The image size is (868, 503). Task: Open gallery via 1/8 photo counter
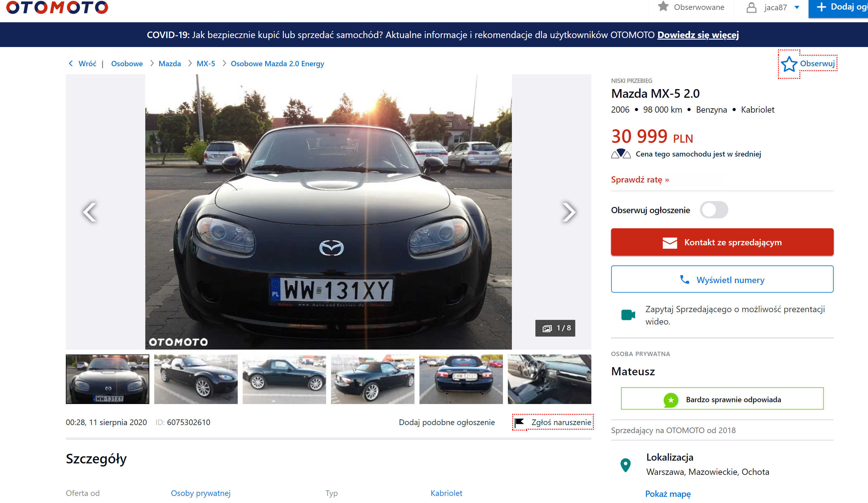click(x=555, y=328)
